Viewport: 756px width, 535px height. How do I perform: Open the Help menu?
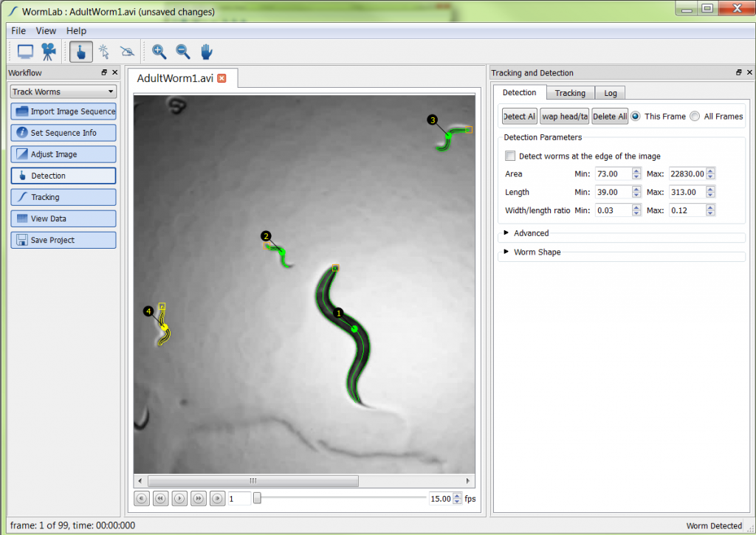[76, 31]
